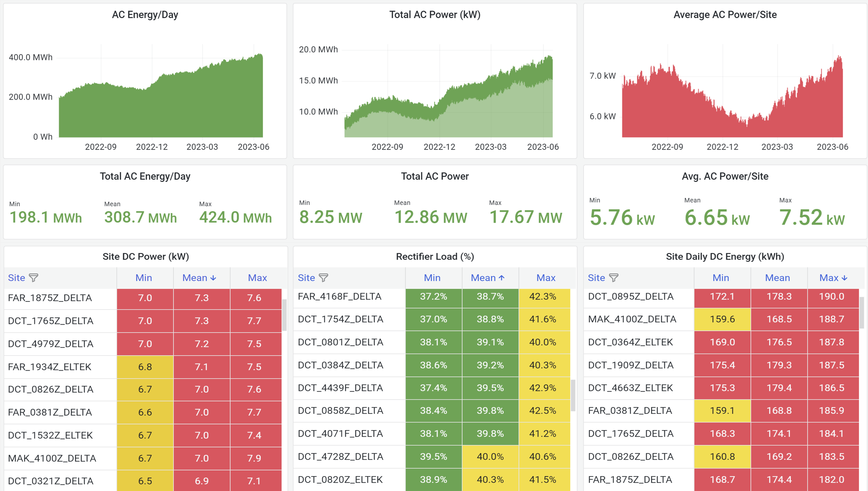Select FAR_1934Z_ELTEK row site name
868x491 pixels.
(x=49, y=367)
